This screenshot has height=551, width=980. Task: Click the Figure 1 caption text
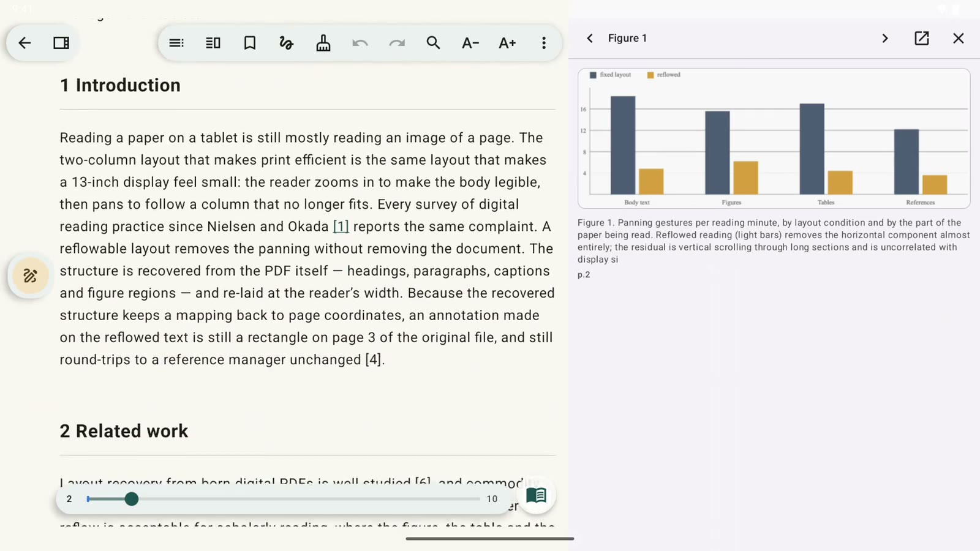(x=774, y=241)
